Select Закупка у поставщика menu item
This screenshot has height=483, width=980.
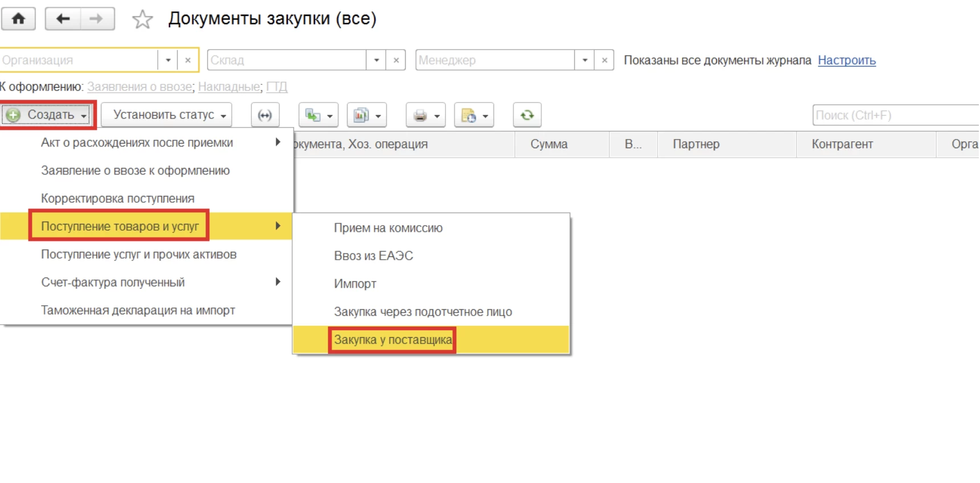393,340
